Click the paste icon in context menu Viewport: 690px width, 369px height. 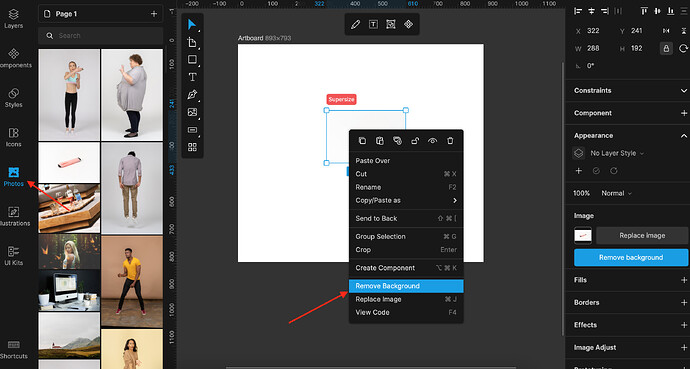tap(379, 141)
